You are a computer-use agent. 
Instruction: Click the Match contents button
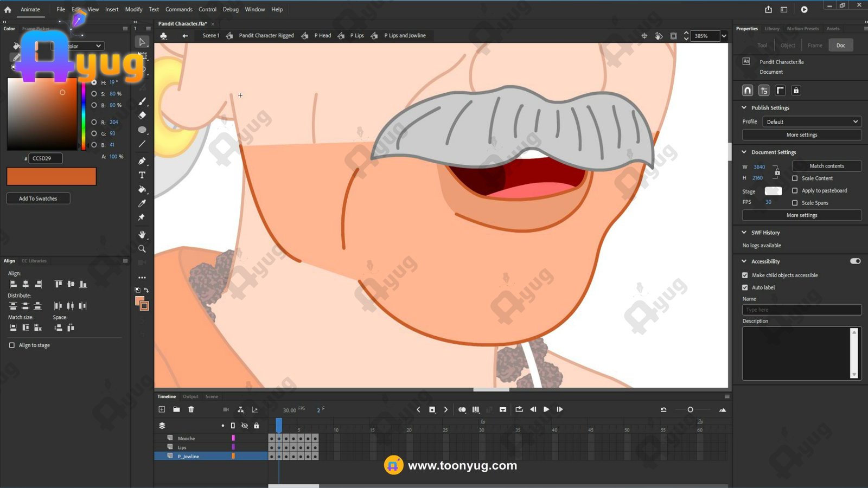(826, 166)
